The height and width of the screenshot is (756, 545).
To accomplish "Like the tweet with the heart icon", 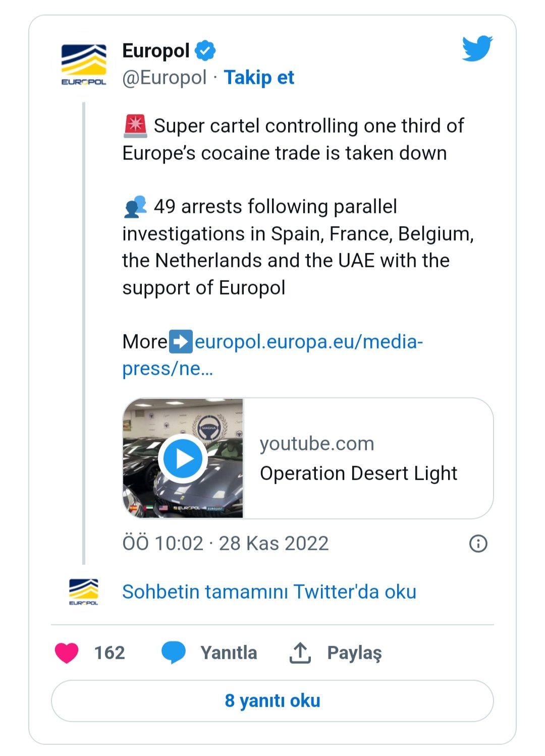I will (67, 653).
